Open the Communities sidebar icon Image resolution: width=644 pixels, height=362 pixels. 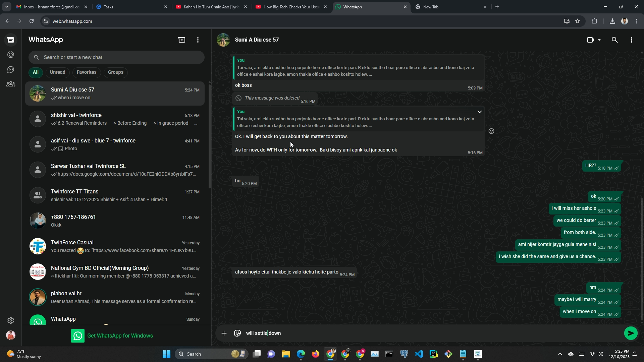[x=11, y=84]
